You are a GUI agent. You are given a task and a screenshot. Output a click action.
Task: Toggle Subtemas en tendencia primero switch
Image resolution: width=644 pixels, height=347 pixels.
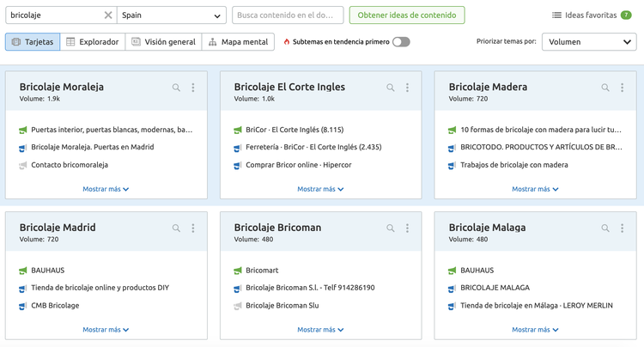(401, 42)
